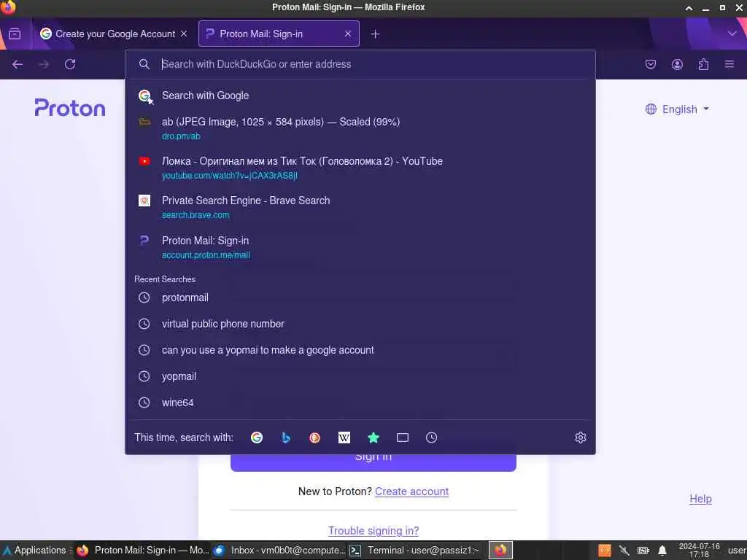Open the battery indicator in system tray
Image resolution: width=747 pixels, height=560 pixels.
pyautogui.click(x=643, y=551)
